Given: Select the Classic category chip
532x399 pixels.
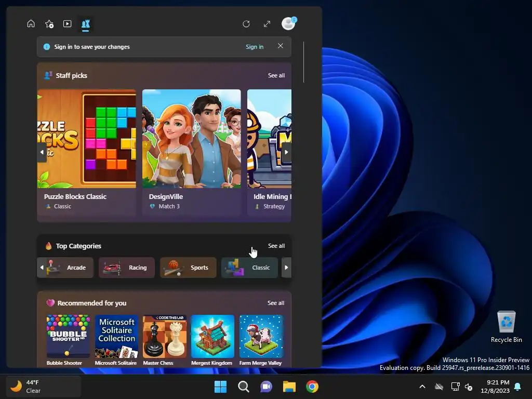Looking at the screenshot, I should point(249,268).
